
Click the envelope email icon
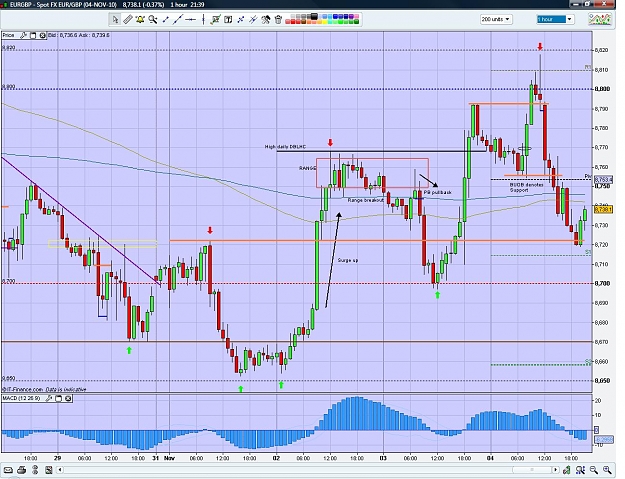pyautogui.click(x=8, y=470)
